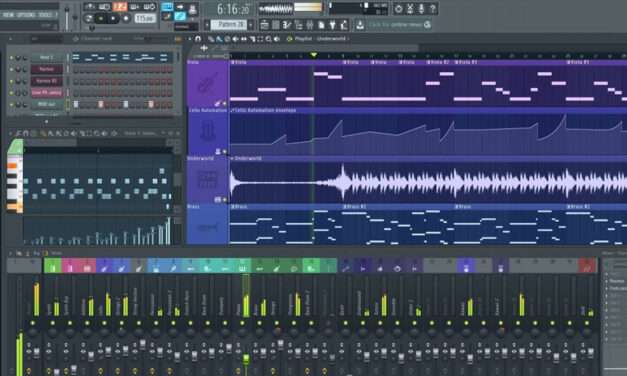The height and width of the screenshot is (376, 627).
Task: Select the Underworld track header
Action: pos(208,181)
